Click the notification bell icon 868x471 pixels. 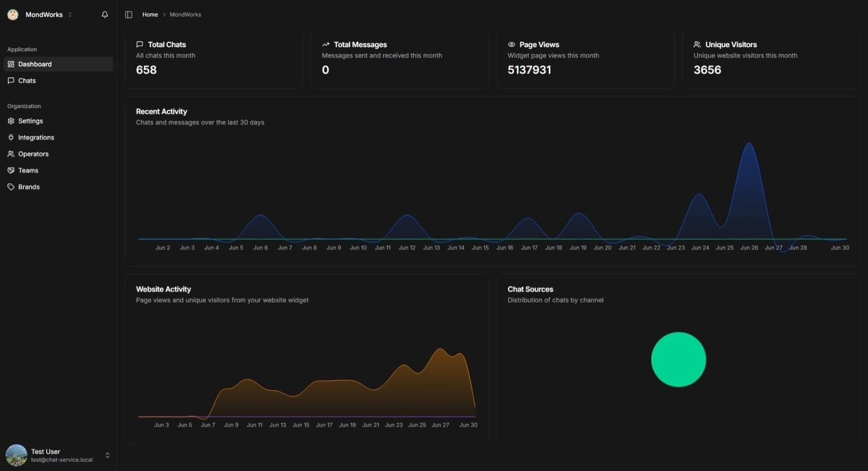104,15
